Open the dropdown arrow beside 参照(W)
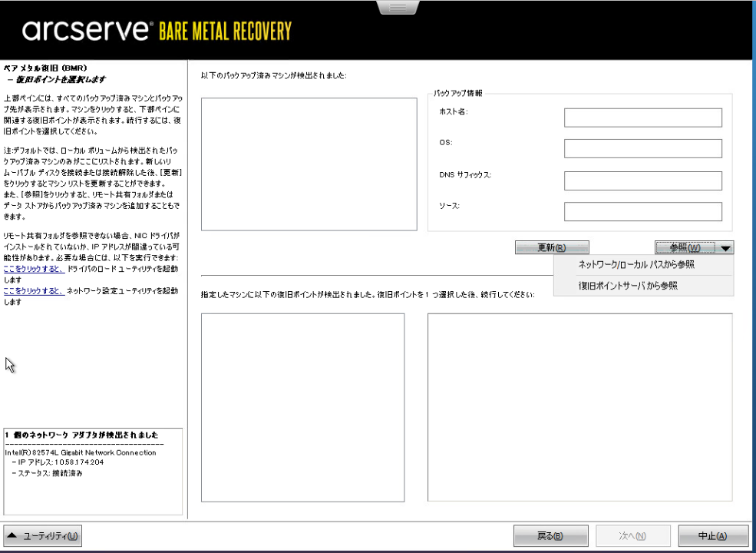This screenshot has width=756, height=553. pos(725,247)
